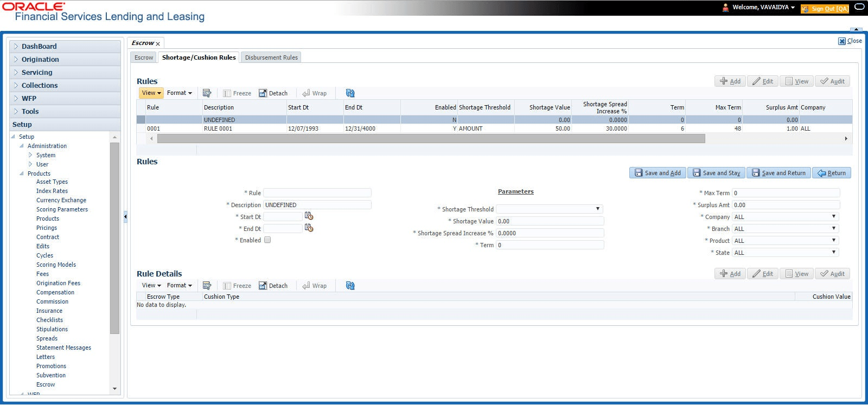This screenshot has width=868, height=405.
Task: Click Save and Add
Action: [658, 173]
